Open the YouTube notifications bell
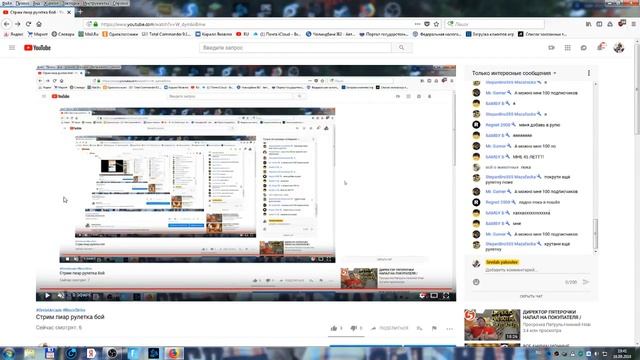Screen dimensions: 640x360 tap(601, 47)
